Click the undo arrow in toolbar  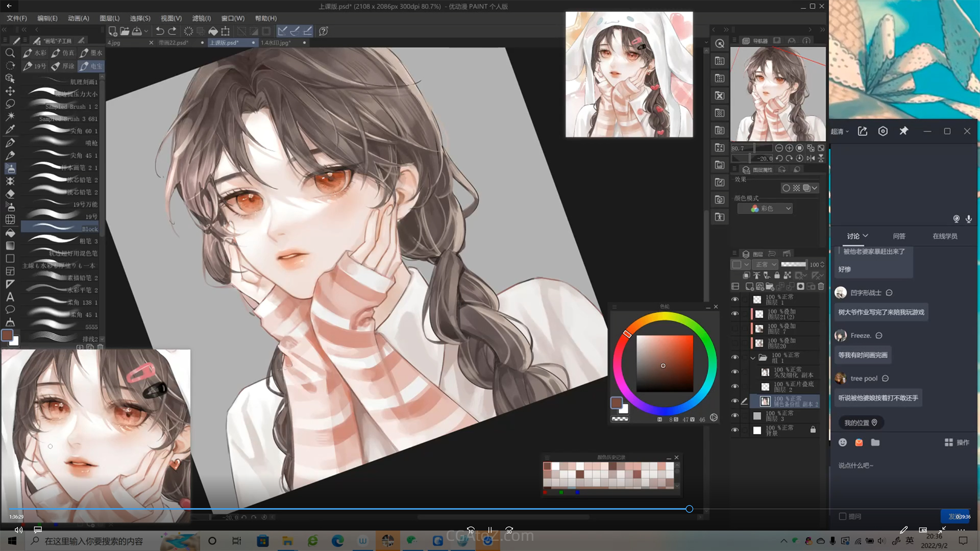(x=160, y=31)
